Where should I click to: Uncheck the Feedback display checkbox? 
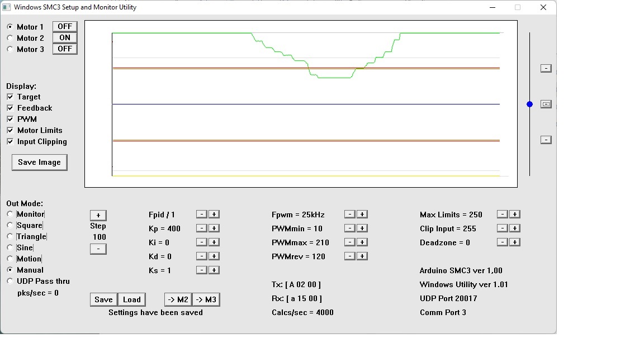[10, 108]
